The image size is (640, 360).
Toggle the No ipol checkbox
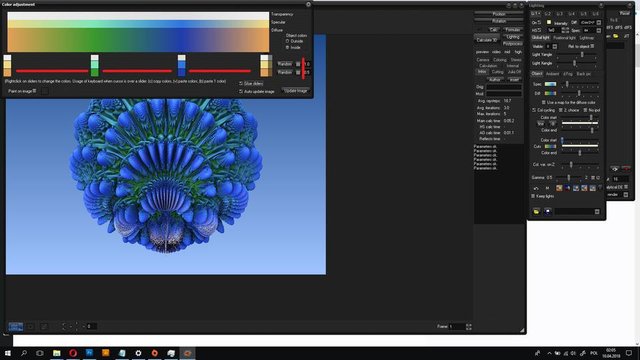click(585, 110)
